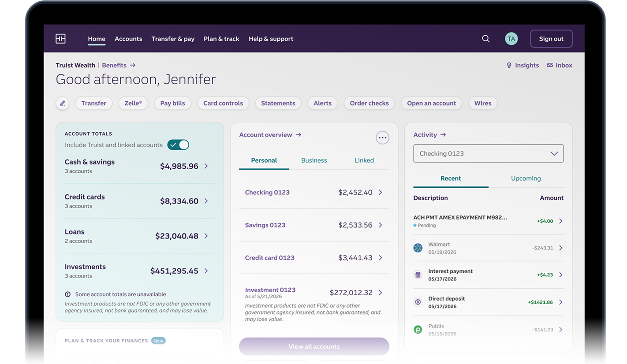Click the Publix merchant logo

(x=418, y=330)
